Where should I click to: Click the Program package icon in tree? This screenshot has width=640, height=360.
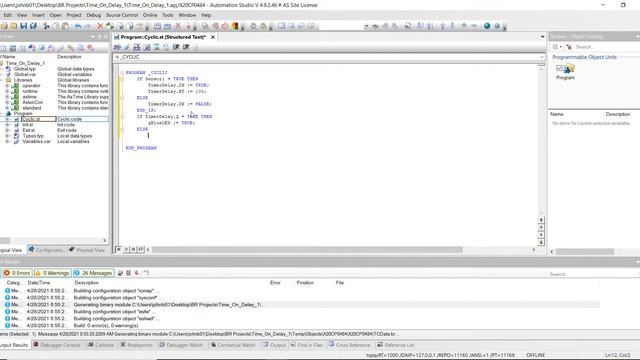tap(8, 113)
